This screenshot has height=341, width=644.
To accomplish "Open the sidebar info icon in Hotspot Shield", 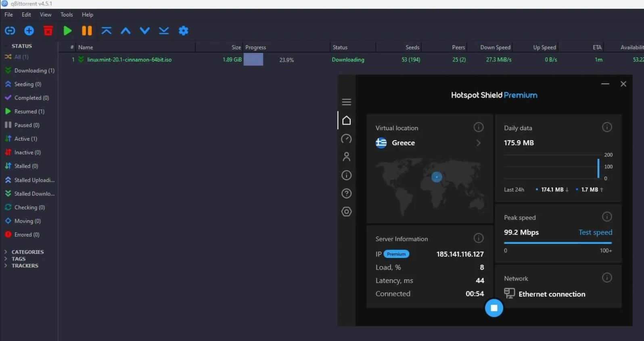I will (347, 175).
